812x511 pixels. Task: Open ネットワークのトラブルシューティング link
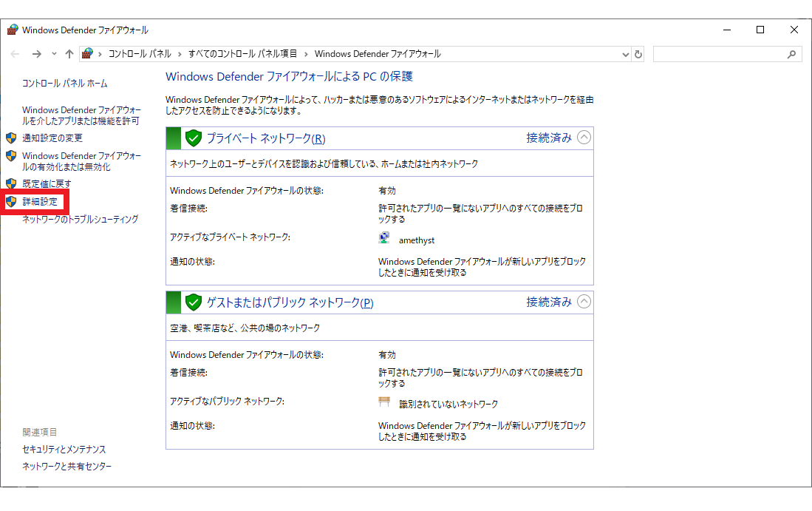point(81,219)
